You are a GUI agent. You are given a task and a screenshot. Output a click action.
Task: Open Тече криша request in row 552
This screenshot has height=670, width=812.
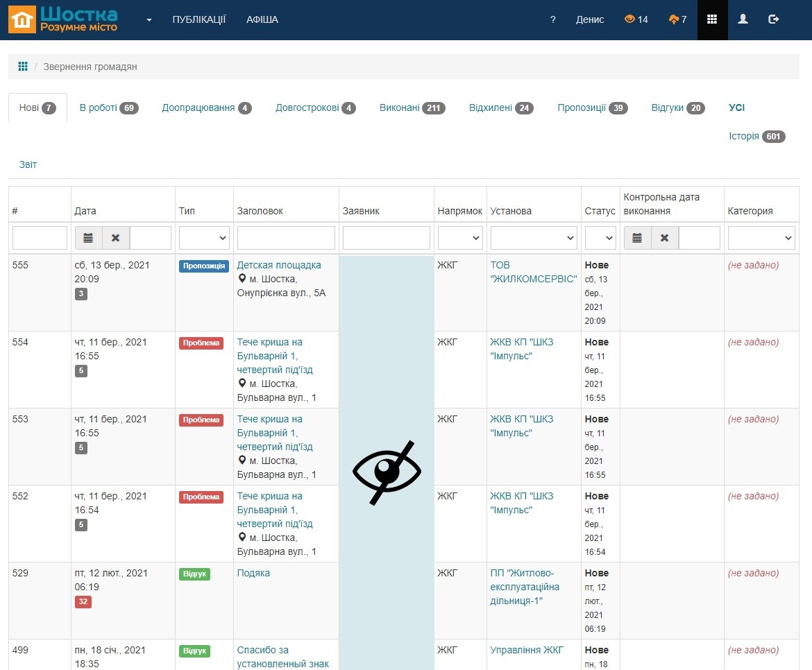coord(274,510)
